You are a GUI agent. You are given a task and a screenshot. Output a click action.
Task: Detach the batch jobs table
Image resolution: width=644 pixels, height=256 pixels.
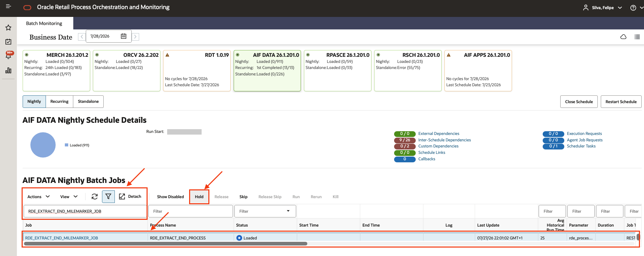(x=130, y=196)
